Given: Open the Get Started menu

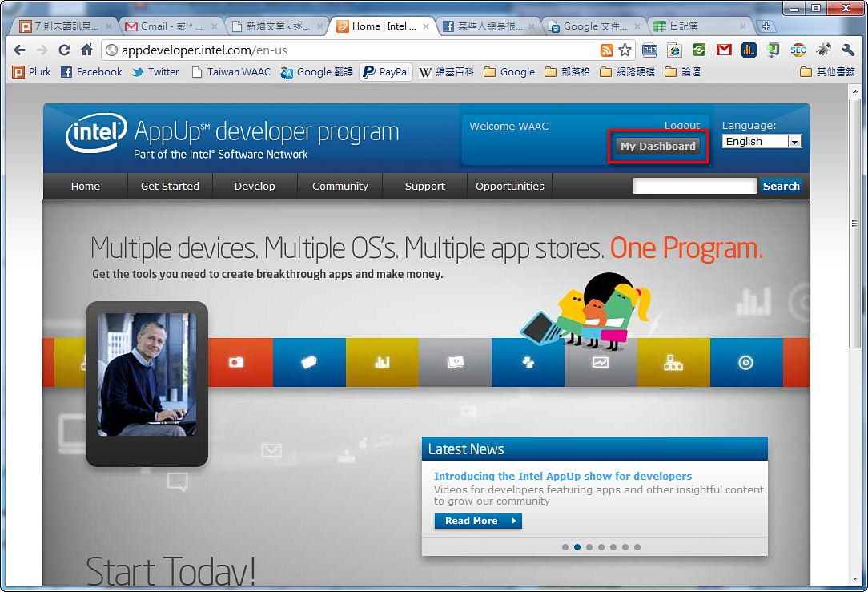Looking at the screenshot, I should coord(170,186).
